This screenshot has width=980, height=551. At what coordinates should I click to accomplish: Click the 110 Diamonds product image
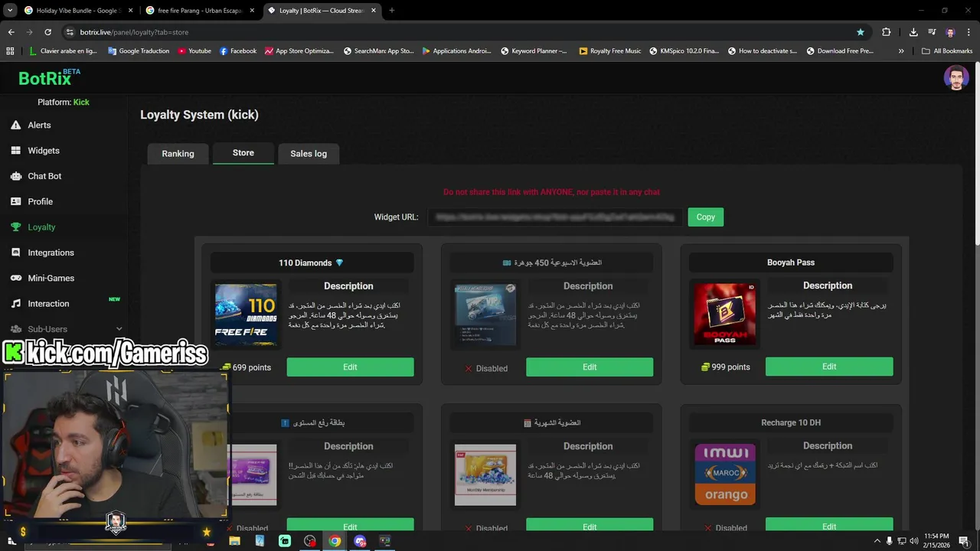tap(246, 315)
